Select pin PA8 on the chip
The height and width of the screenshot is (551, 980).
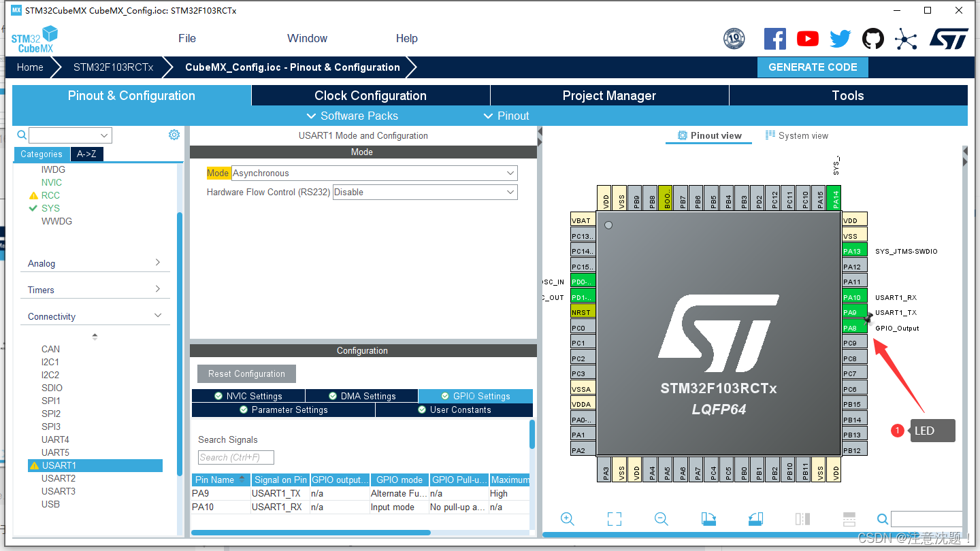pyautogui.click(x=855, y=328)
